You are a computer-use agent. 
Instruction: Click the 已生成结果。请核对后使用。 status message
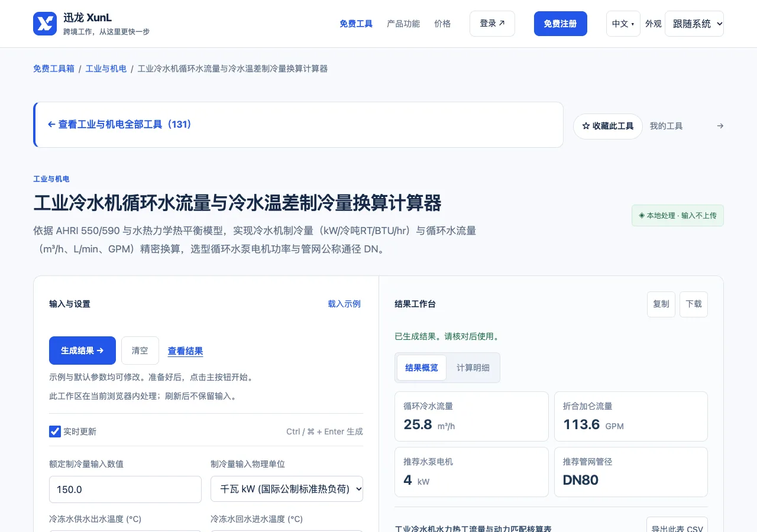[x=447, y=336]
